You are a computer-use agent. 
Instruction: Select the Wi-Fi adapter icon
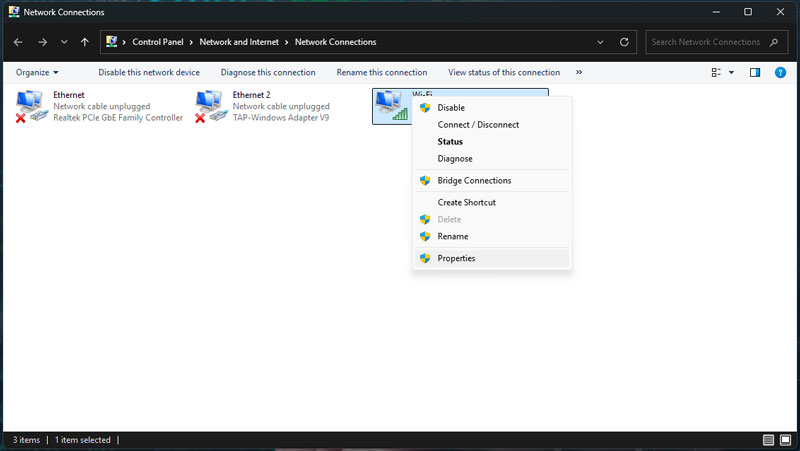[x=392, y=106]
